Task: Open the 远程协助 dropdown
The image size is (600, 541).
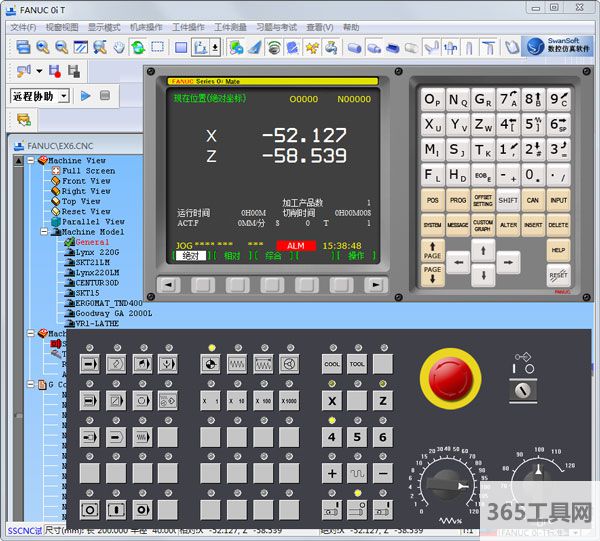Action: point(63,96)
